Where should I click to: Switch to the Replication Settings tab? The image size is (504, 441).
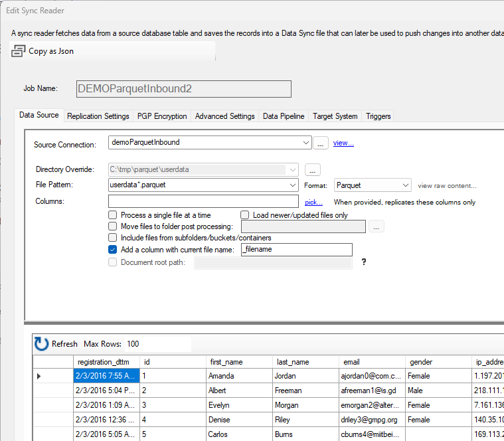98,116
